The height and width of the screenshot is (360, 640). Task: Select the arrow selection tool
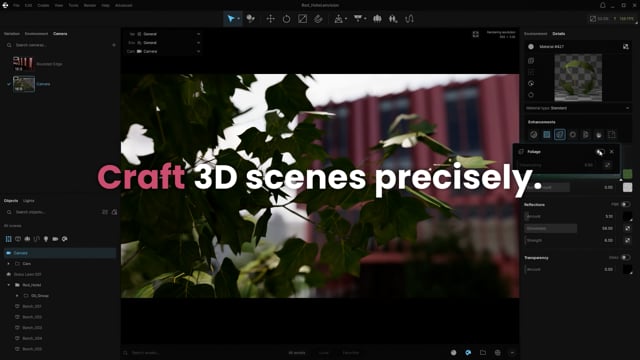click(231, 19)
